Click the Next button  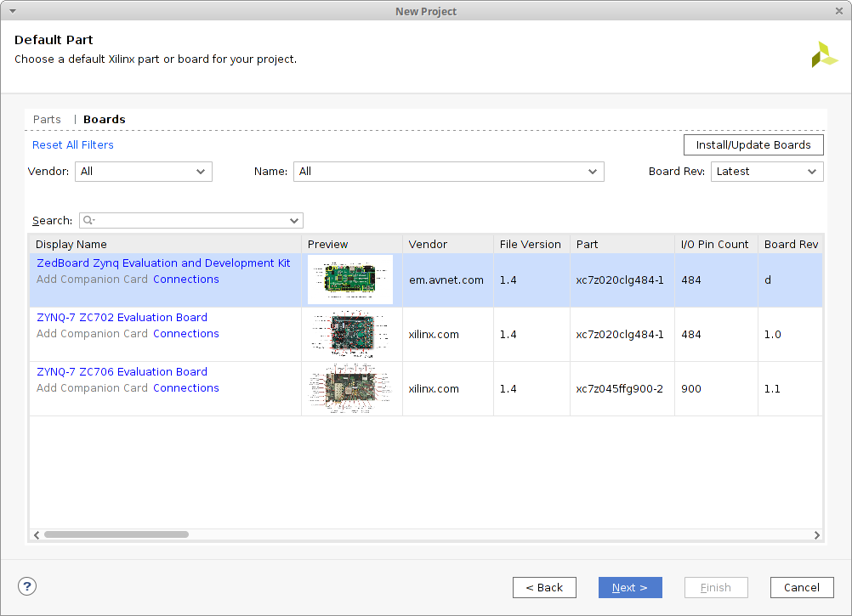click(x=630, y=587)
